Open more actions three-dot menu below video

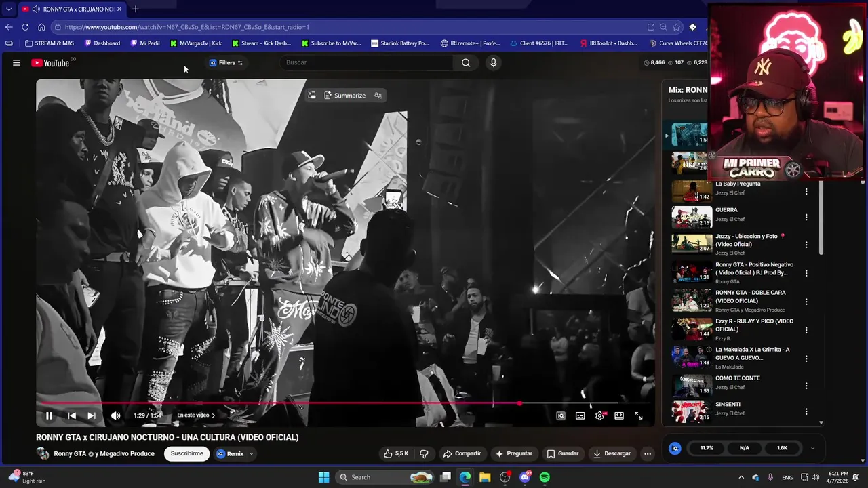(648, 453)
